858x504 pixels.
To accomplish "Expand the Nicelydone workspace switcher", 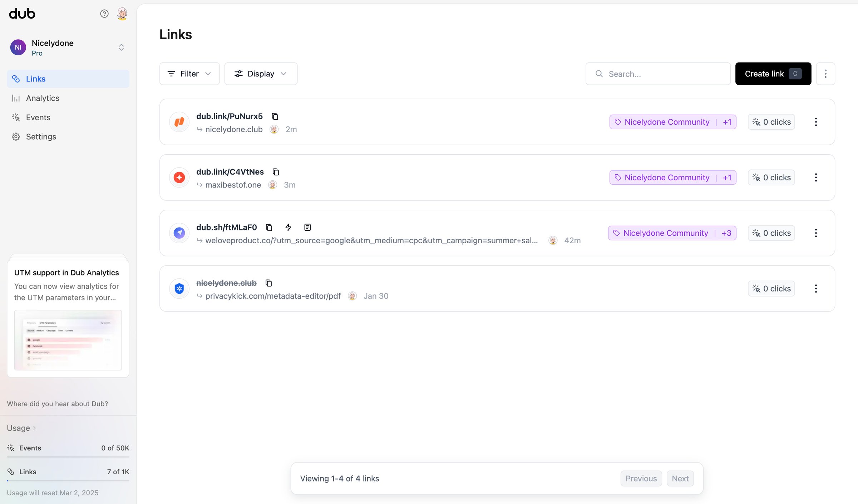I will coord(122,48).
